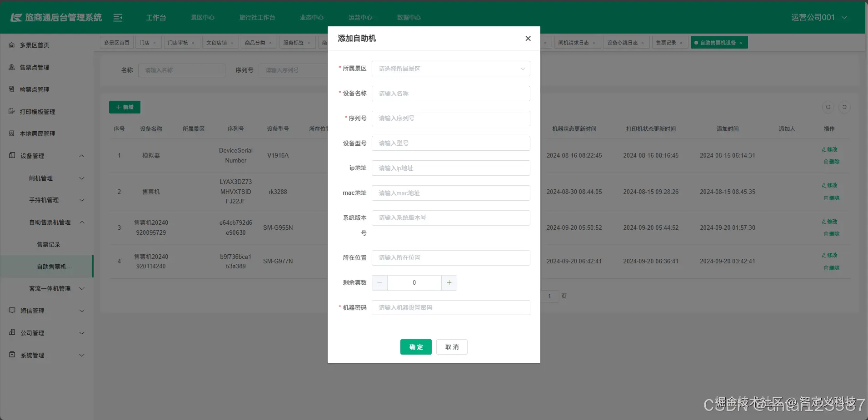The height and width of the screenshot is (420, 868).
Task: Expand the 公司管理 sidebar group
Action: pos(47,333)
